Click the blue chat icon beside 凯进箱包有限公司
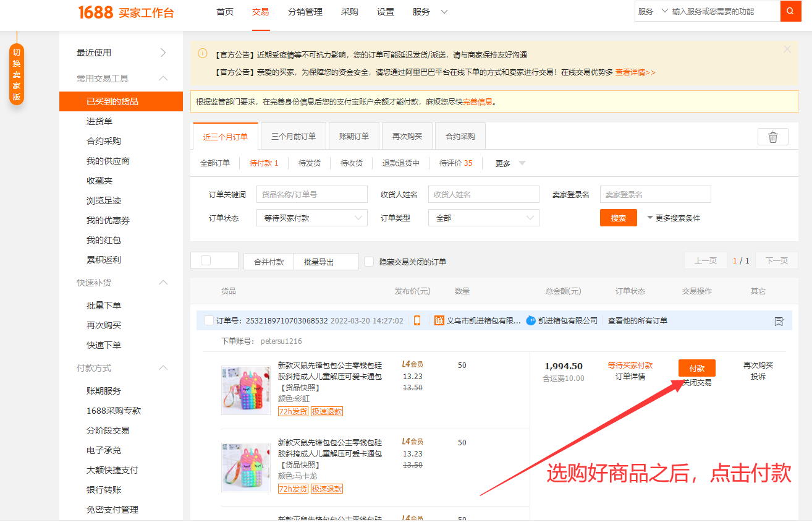Image resolution: width=812 pixels, height=522 pixels. point(531,320)
